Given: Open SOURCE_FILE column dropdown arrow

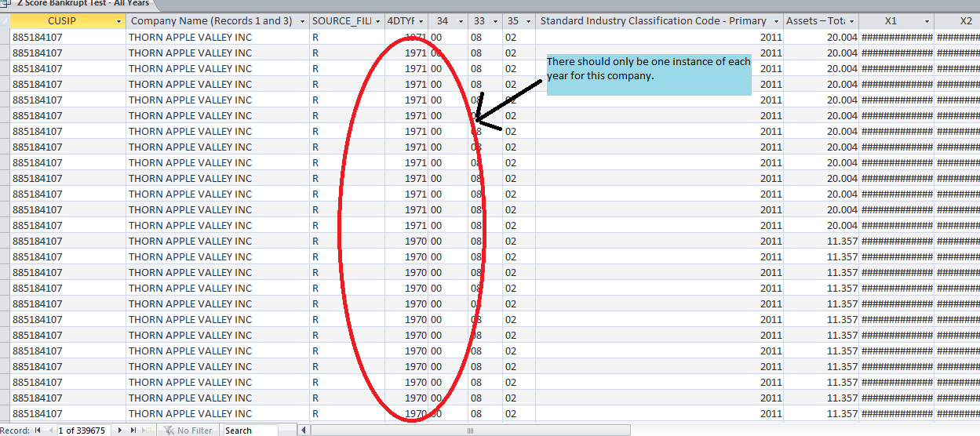Looking at the screenshot, I should click(377, 21).
